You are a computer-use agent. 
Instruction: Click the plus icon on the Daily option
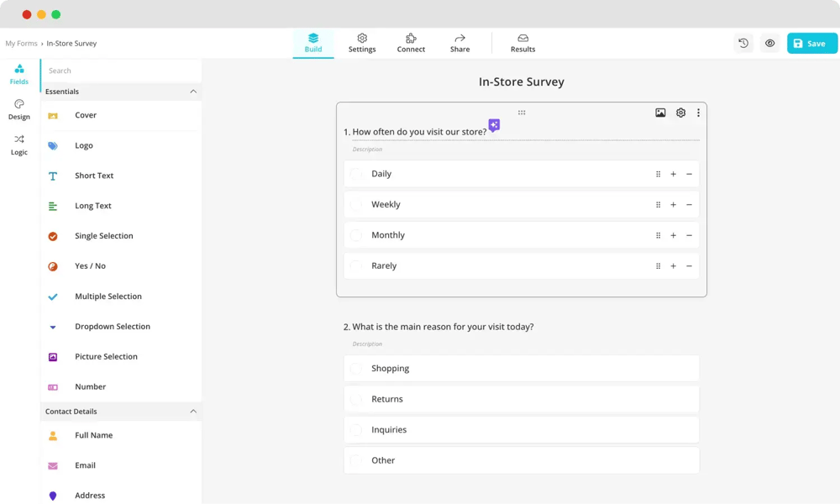673,174
